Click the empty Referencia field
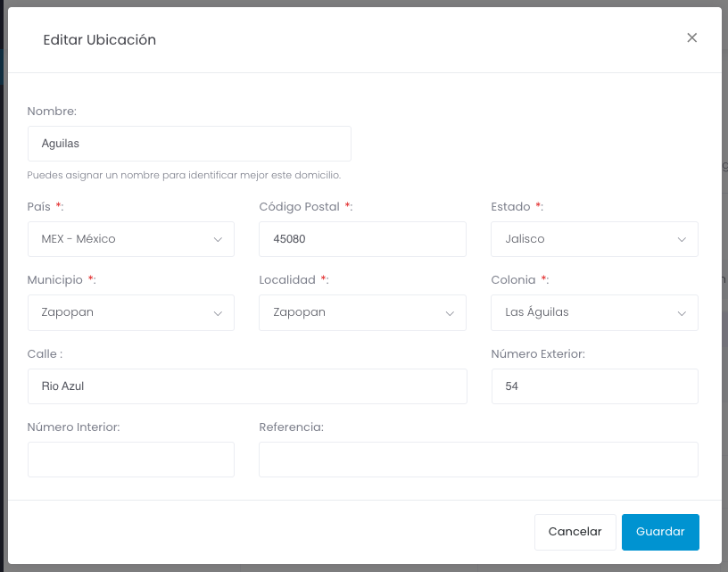Image resolution: width=728 pixels, height=572 pixels. click(479, 460)
